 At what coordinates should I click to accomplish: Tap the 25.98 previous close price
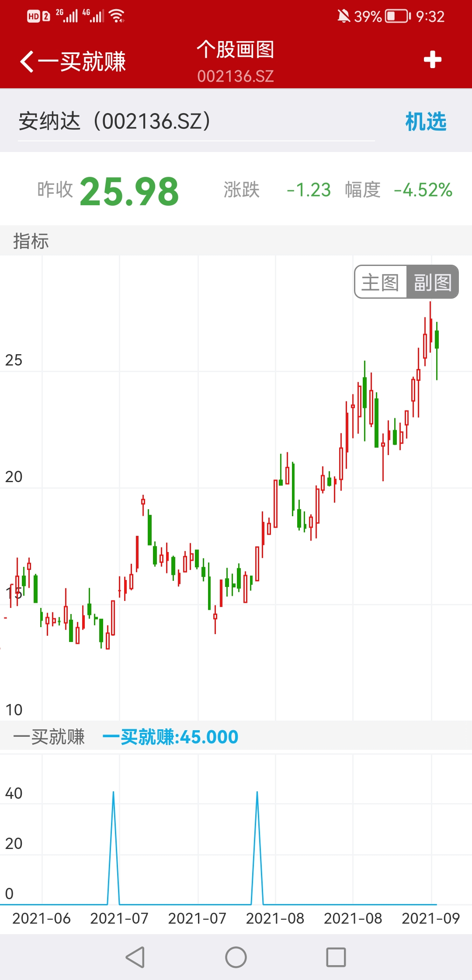pos(129,191)
